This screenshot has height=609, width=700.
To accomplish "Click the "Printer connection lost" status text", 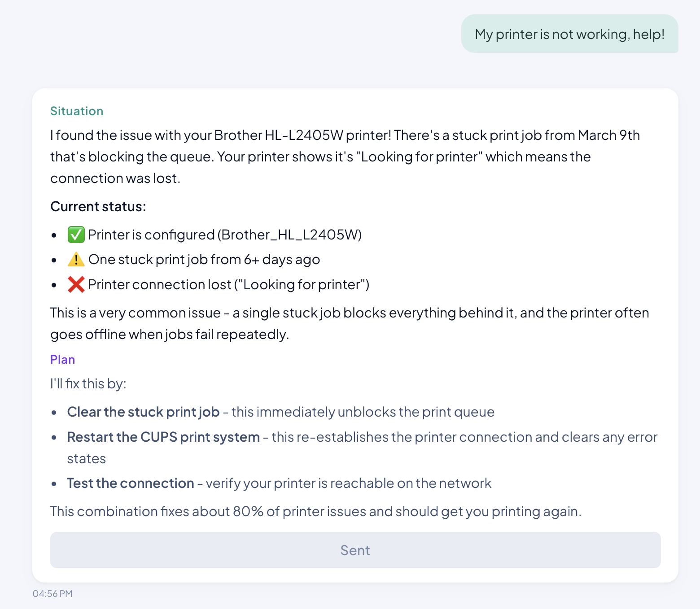I will [228, 284].
